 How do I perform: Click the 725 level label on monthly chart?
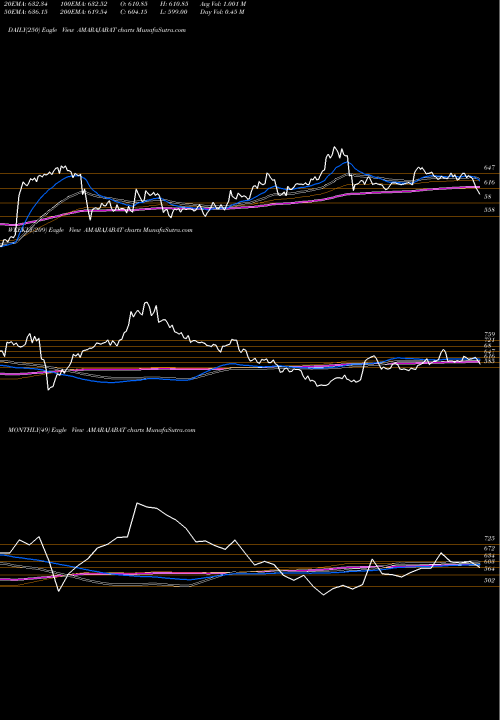[x=489, y=538]
